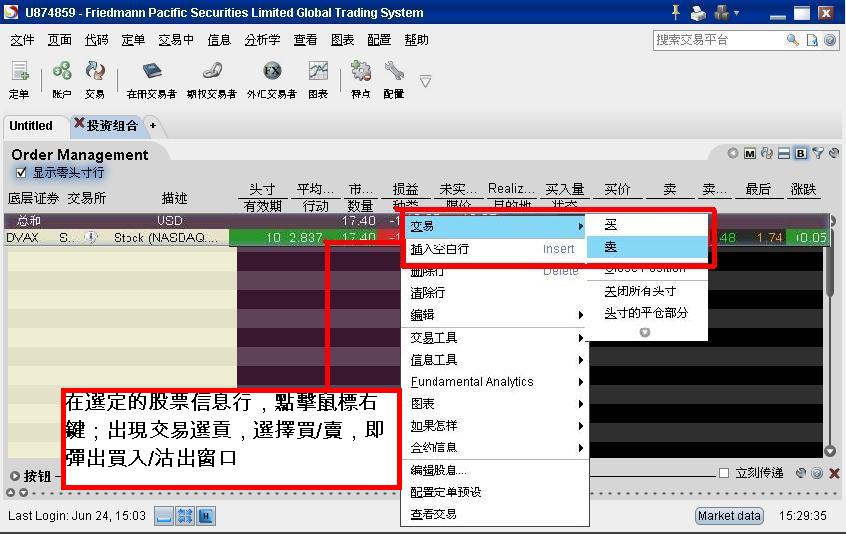846x534 pixels.
Task: Open the 分析学 menu in menu bar
Action: pos(262,40)
